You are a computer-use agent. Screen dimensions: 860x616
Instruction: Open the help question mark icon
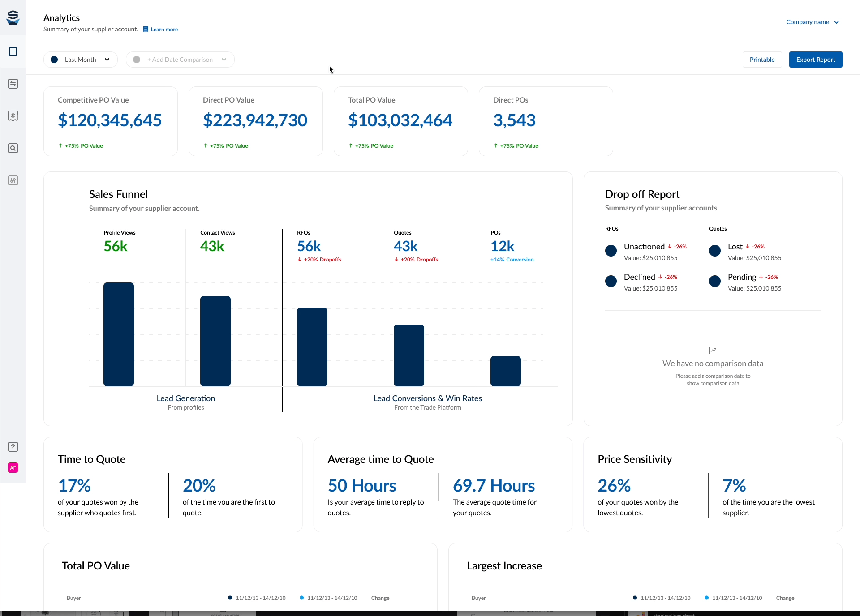click(13, 447)
